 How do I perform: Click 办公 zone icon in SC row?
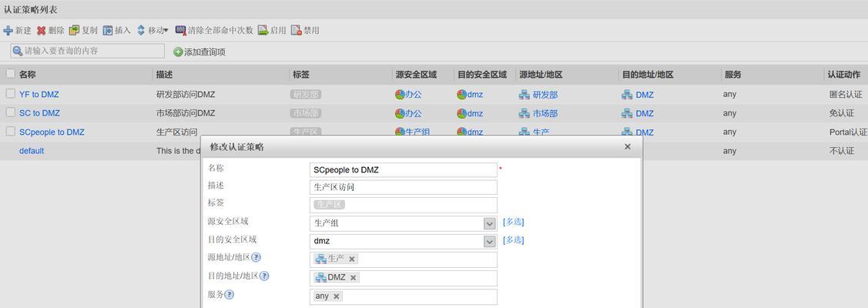pyautogui.click(x=400, y=113)
